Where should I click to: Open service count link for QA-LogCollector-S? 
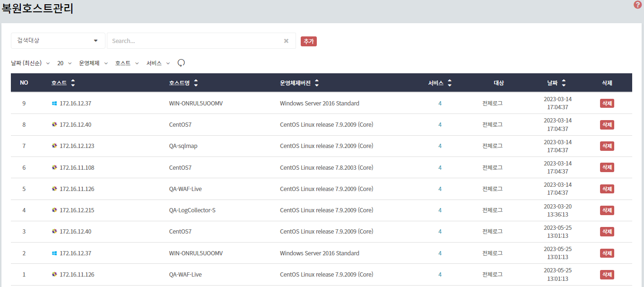coord(440,210)
